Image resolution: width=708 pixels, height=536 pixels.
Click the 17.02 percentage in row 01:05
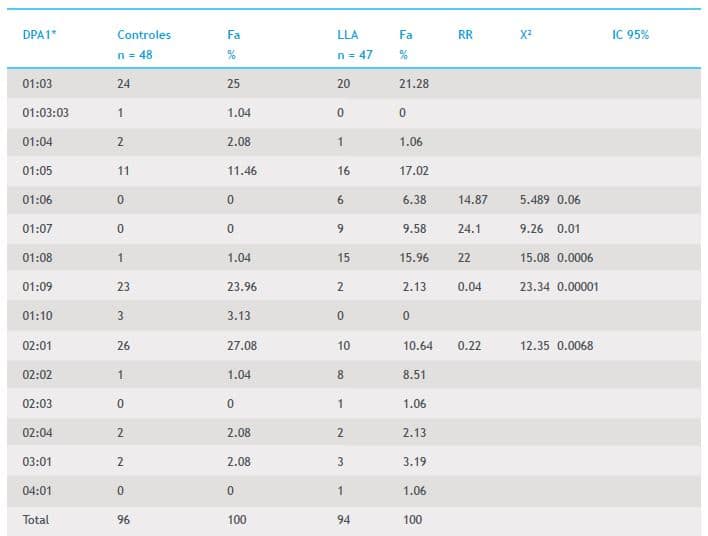(413, 171)
